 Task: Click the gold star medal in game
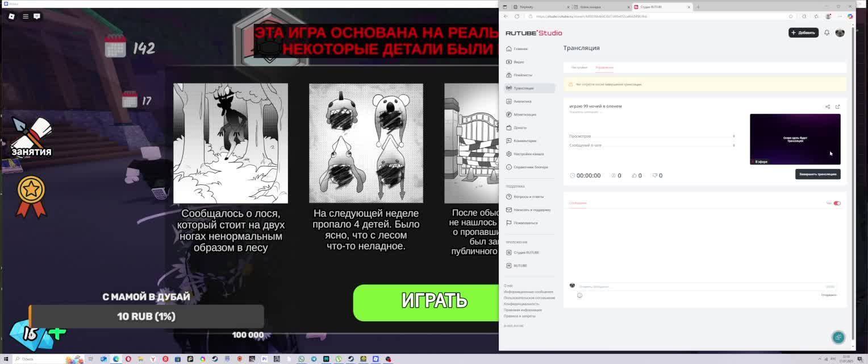pyautogui.click(x=31, y=196)
